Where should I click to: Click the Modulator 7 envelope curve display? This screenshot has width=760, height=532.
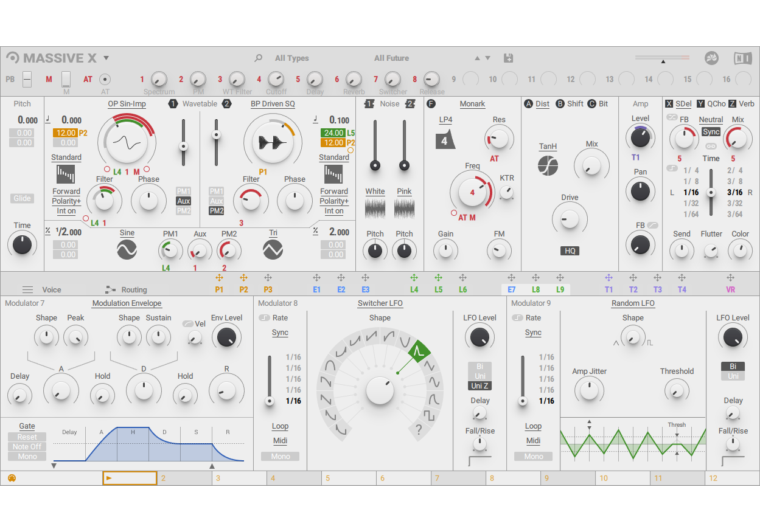[148, 444]
